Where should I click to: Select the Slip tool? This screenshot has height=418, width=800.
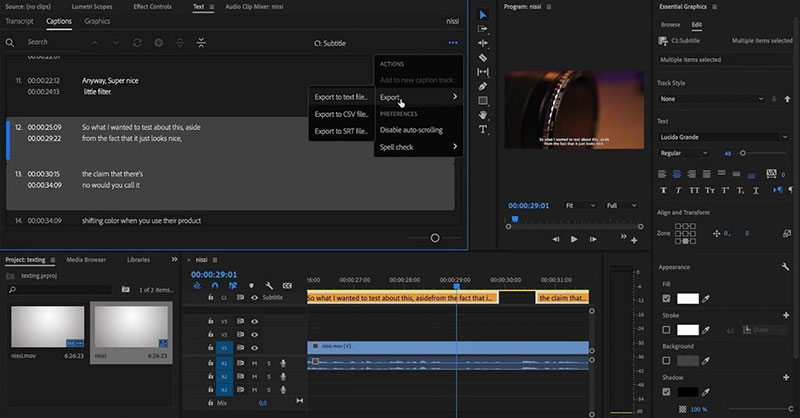(483, 72)
